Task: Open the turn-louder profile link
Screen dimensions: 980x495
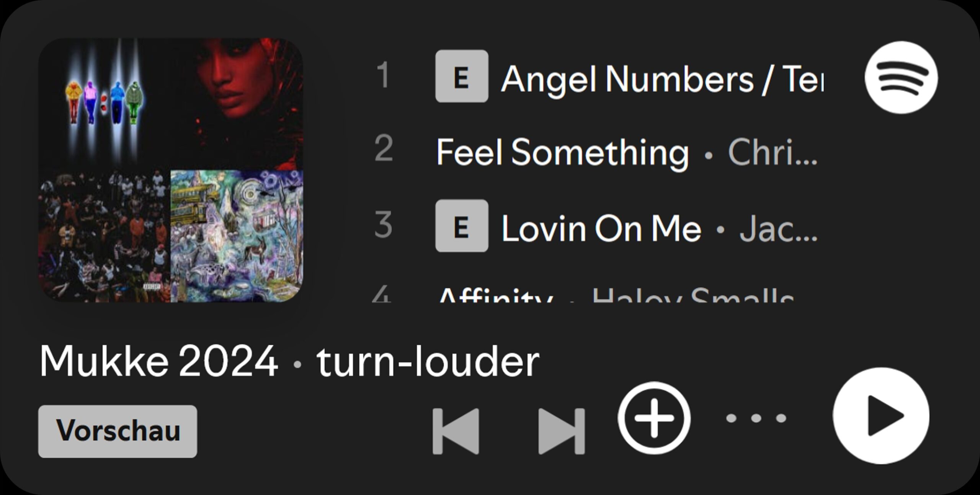Action: click(428, 361)
